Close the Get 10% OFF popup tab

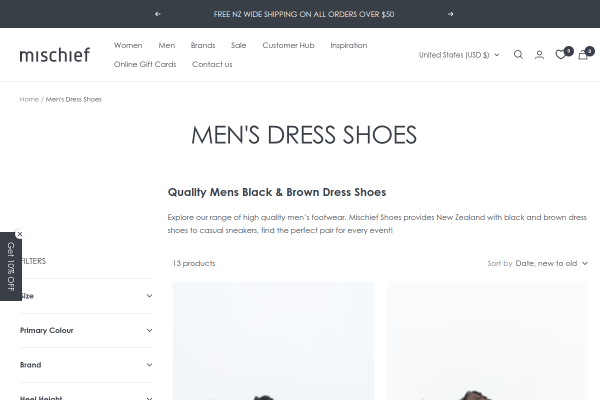(x=19, y=234)
